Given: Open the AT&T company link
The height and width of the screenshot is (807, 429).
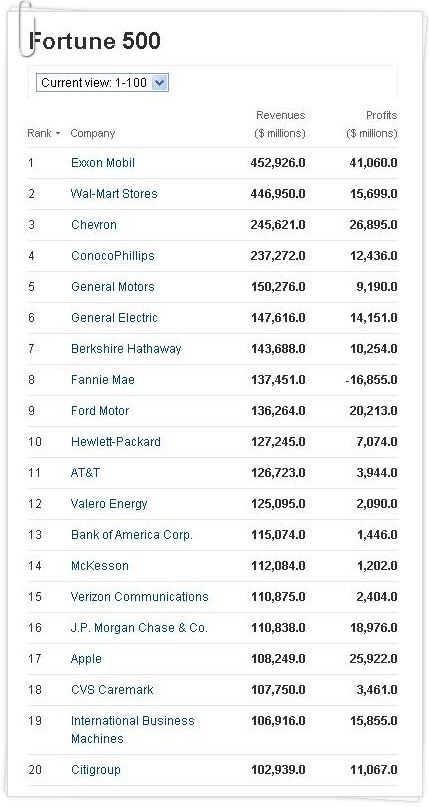Looking at the screenshot, I should click(x=85, y=472).
